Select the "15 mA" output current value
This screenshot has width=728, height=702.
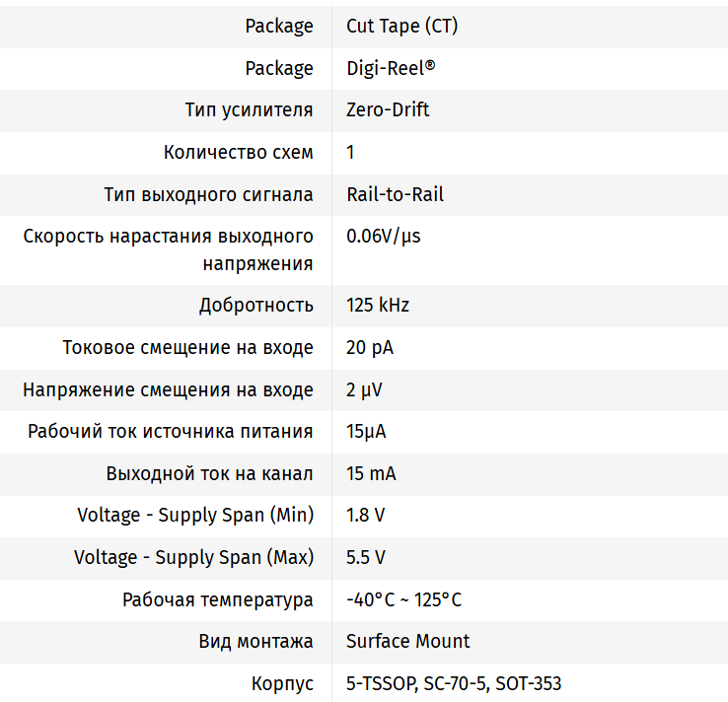[x=371, y=473]
